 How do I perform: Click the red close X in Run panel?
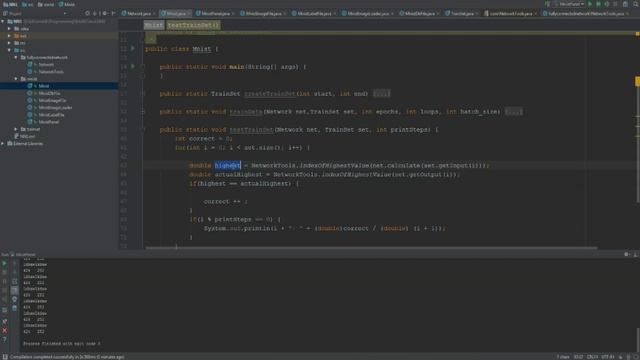(x=4, y=330)
